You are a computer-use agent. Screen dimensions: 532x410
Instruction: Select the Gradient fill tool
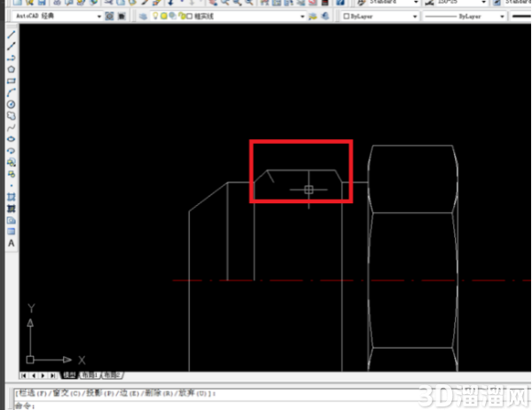click(x=12, y=209)
